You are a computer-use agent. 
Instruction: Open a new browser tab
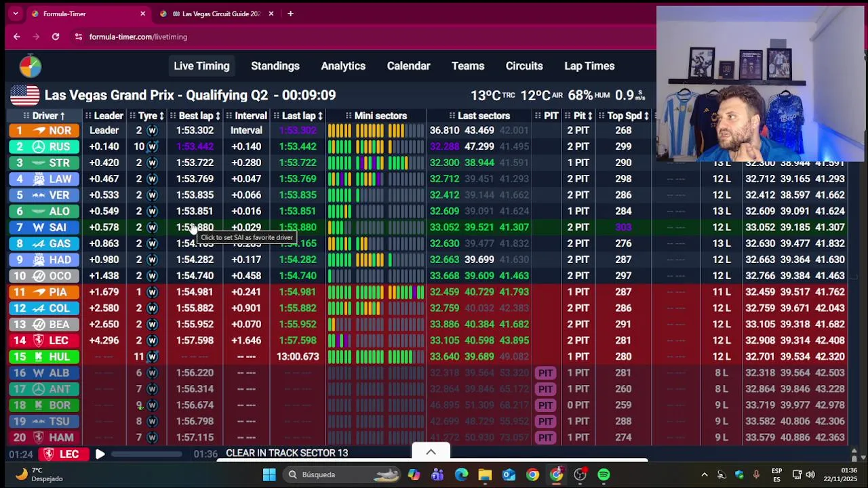[290, 14]
